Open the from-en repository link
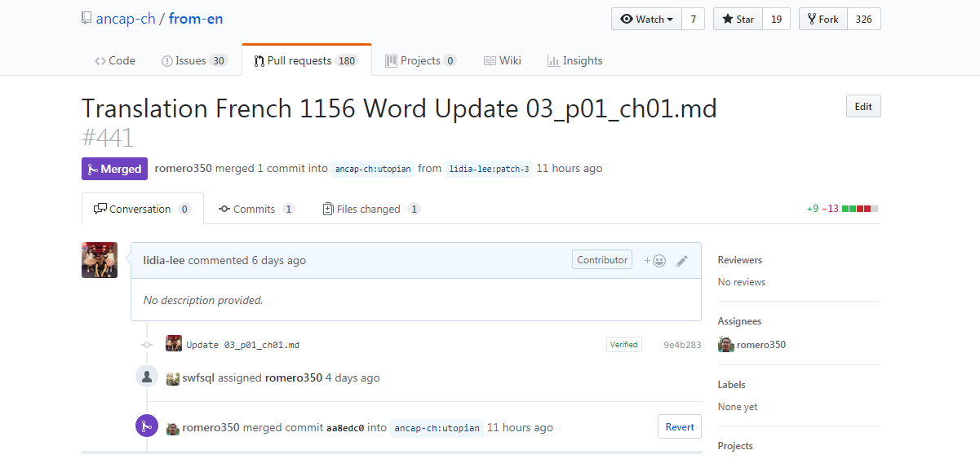 click(x=196, y=18)
